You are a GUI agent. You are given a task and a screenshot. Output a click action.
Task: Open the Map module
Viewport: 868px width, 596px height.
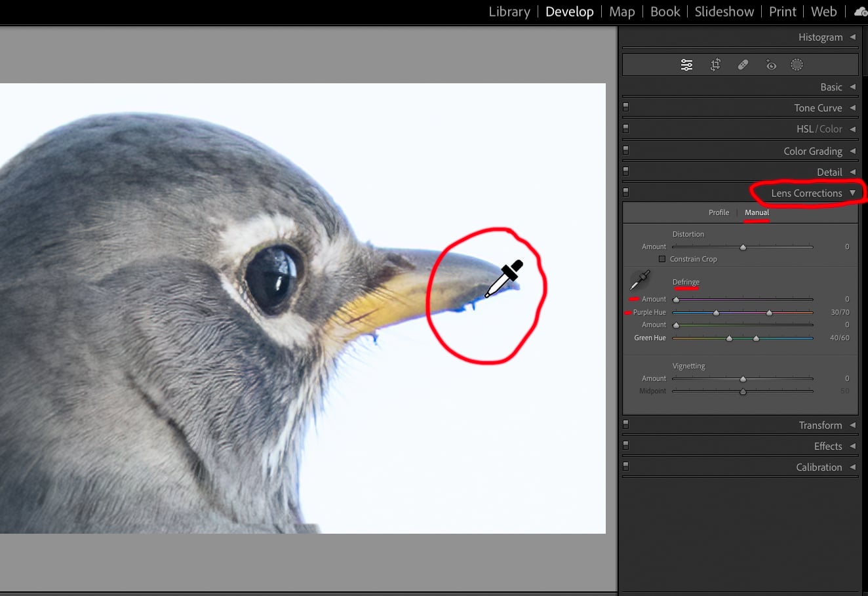tap(621, 11)
